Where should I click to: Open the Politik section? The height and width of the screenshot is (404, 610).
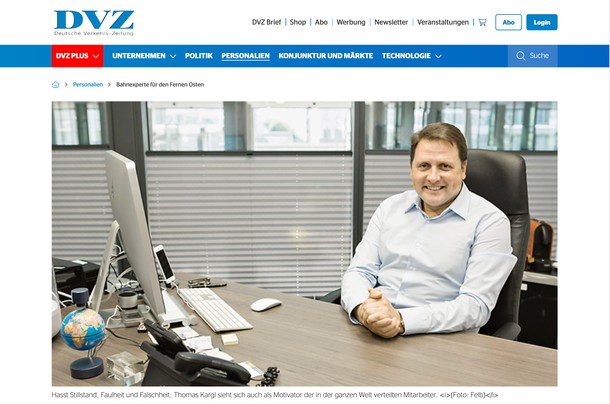click(x=199, y=56)
